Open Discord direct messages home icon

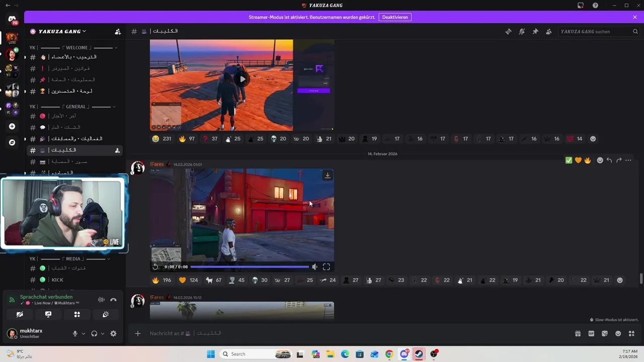[x=12, y=20]
